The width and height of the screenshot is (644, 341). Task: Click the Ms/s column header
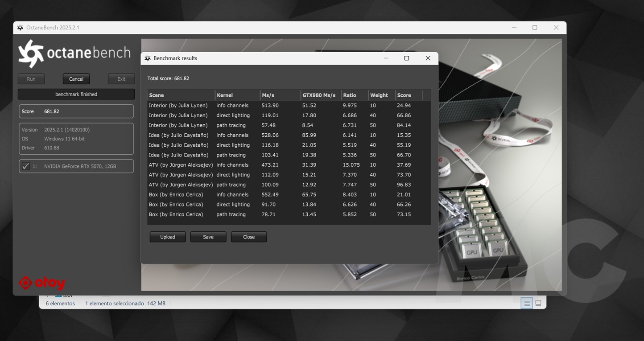click(281, 95)
